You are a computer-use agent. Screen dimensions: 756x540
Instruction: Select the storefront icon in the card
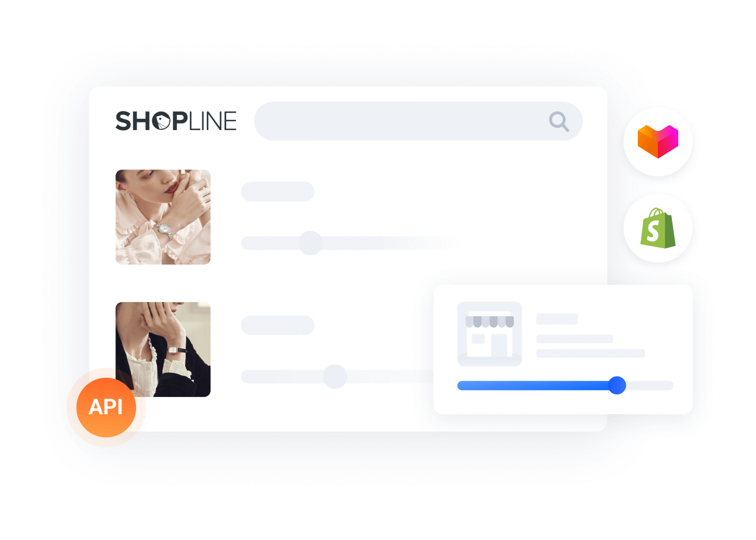coord(489,334)
